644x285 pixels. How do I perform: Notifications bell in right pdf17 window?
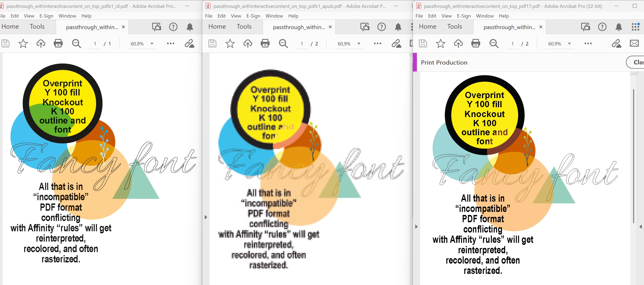tap(619, 27)
